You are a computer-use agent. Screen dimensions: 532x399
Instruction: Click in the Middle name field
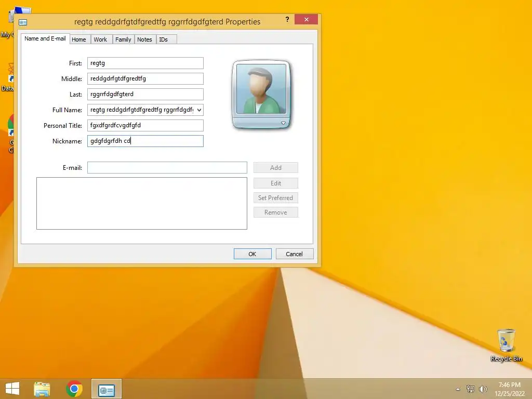145,79
